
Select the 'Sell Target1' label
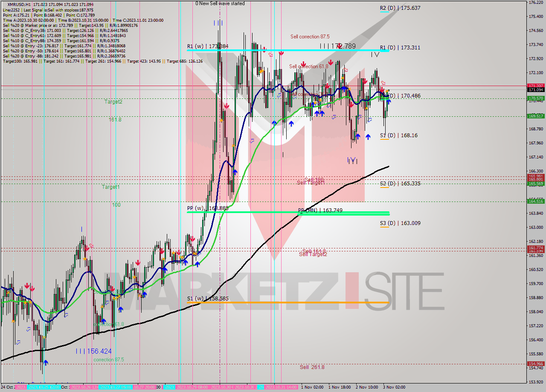click(311, 182)
